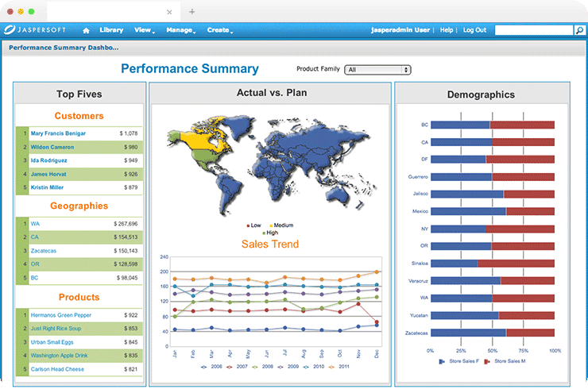
Task: Open the Create menu
Action: [x=220, y=30]
